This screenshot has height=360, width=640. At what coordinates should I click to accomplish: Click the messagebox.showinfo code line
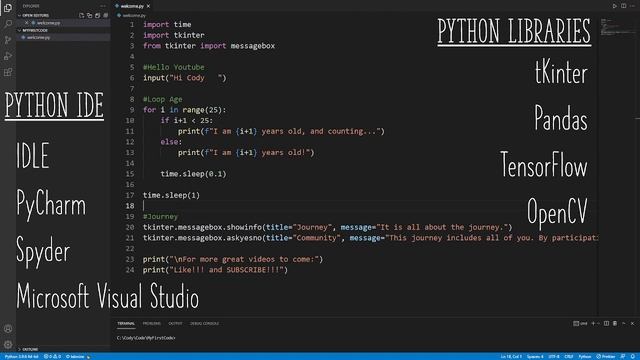327,227
